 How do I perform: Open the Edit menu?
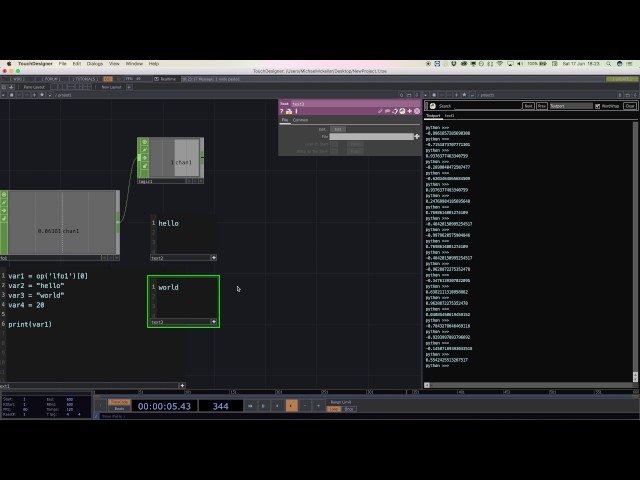[x=77, y=64]
